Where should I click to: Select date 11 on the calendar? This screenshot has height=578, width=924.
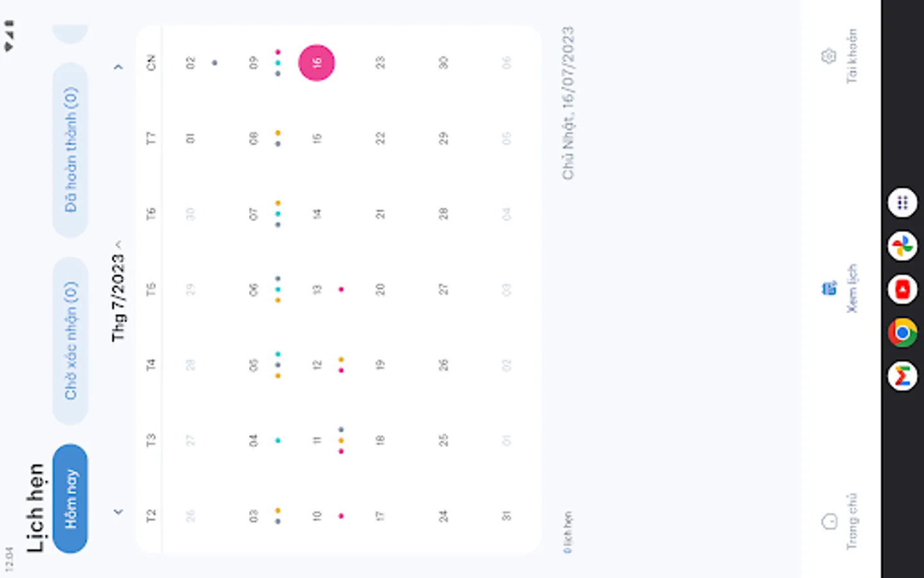coord(316,441)
